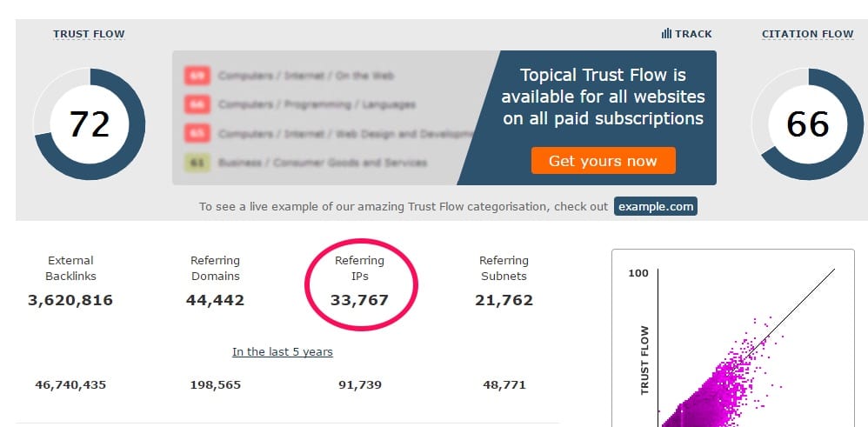
Task: Click the red 65 topical score badge
Action: 197,133
